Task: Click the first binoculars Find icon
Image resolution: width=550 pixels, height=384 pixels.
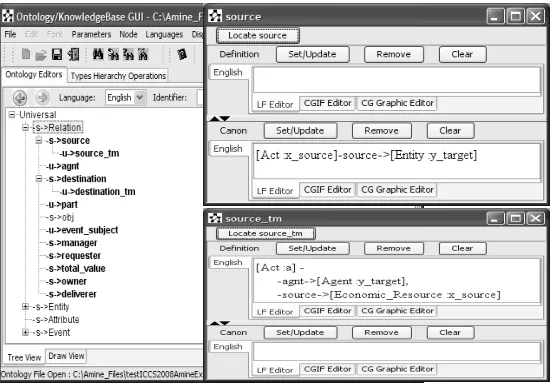Action: (x=98, y=54)
